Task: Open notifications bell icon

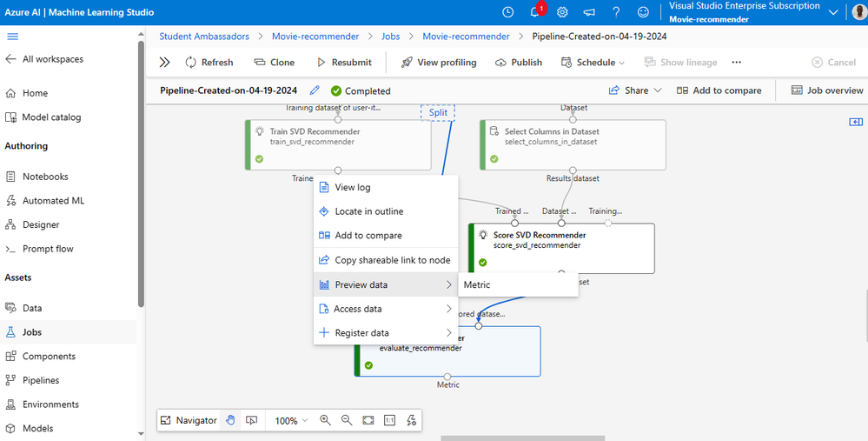Action: coord(534,12)
